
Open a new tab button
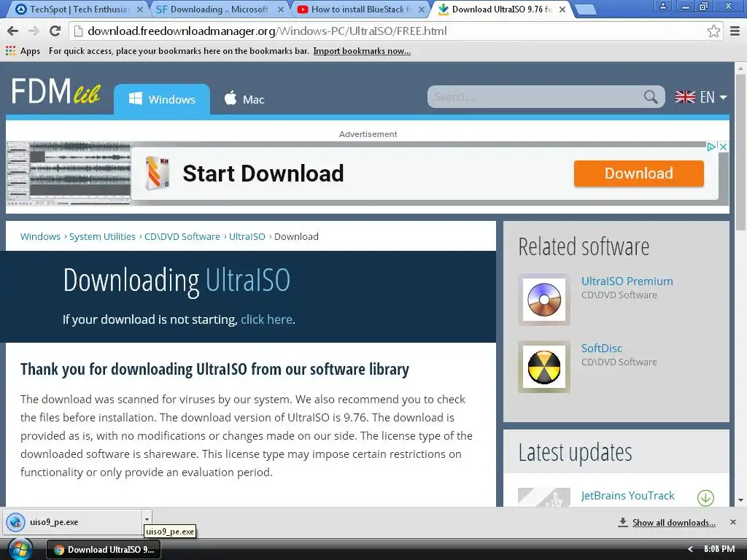point(584,9)
